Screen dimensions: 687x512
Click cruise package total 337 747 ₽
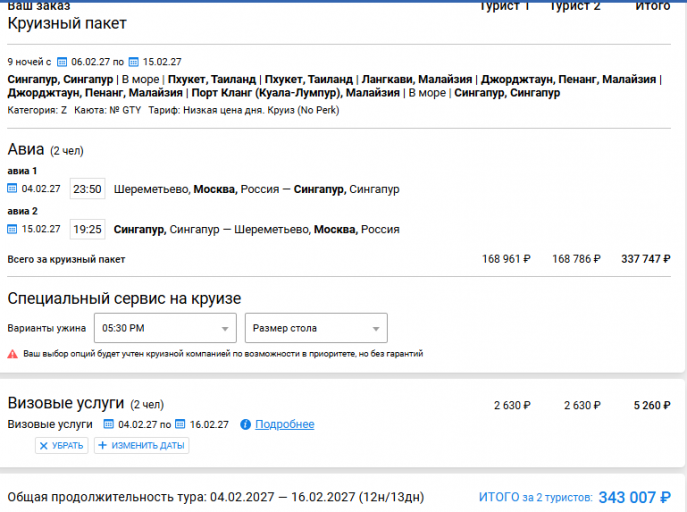646,259
